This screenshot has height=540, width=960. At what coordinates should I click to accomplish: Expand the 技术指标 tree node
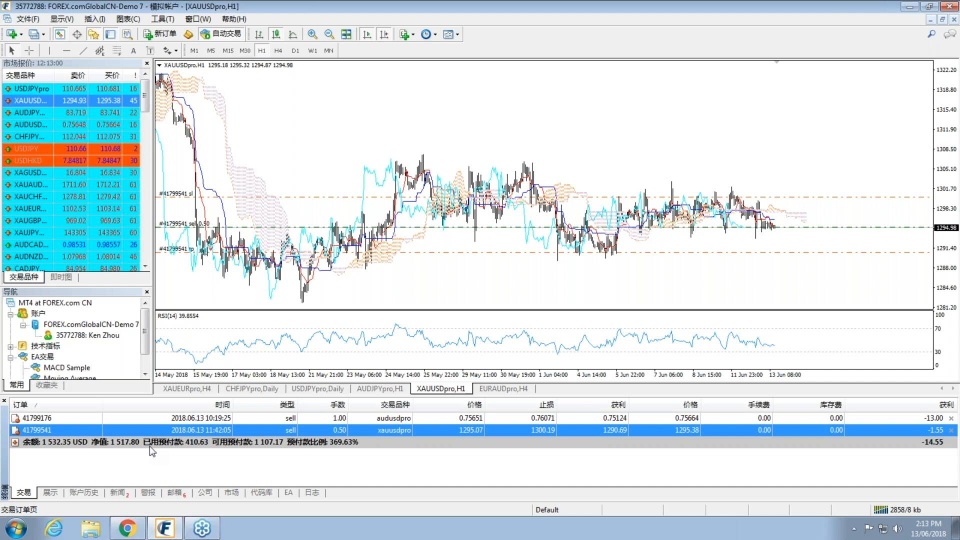click(10, 346)
